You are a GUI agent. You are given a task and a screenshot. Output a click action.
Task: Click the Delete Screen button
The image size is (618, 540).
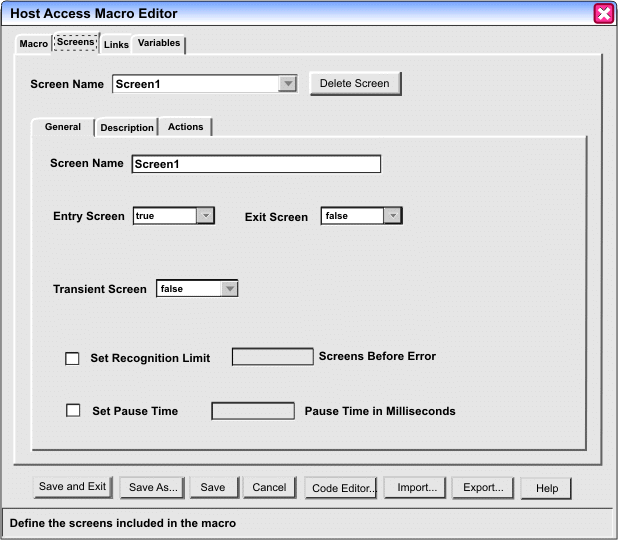pos(355,84)
